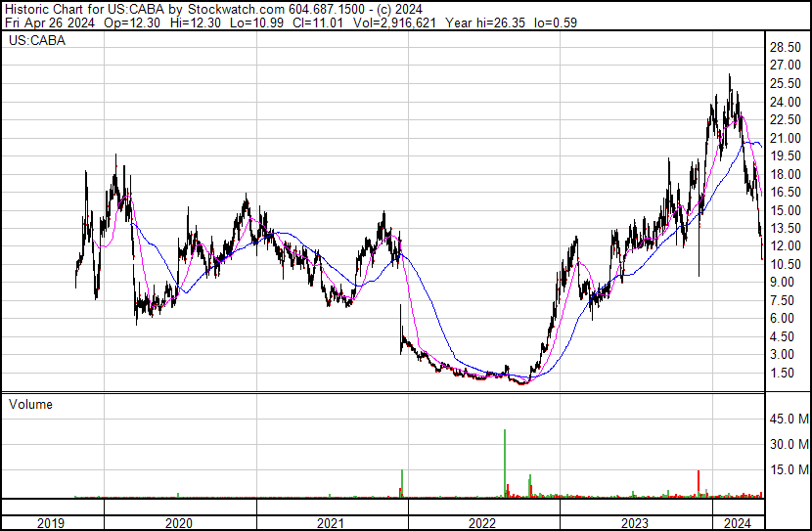Image resolution: width=812 pixels, height=531 pixels.
Task: Select the 2019 year marker
Action: pyautogui.click(x=53, y=523)
